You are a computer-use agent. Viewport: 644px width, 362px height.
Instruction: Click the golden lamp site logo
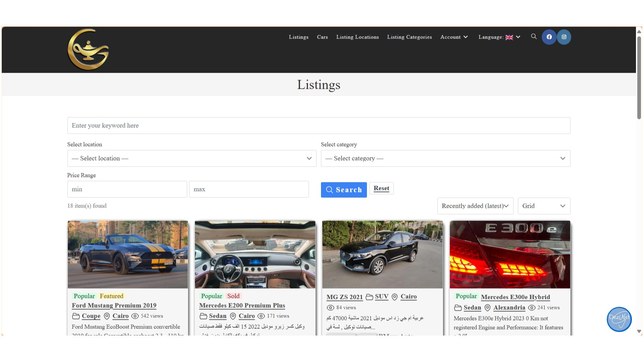point(88,50)
